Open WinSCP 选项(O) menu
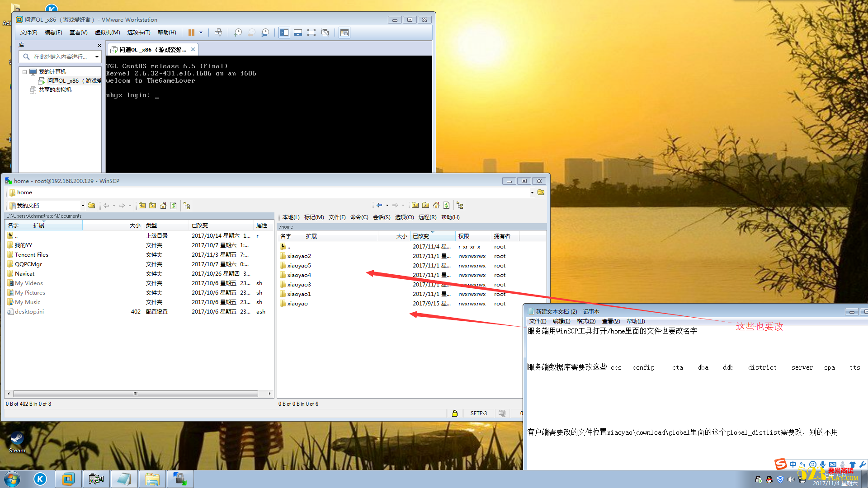Screen dimensions: 868x488 point(404,217)
